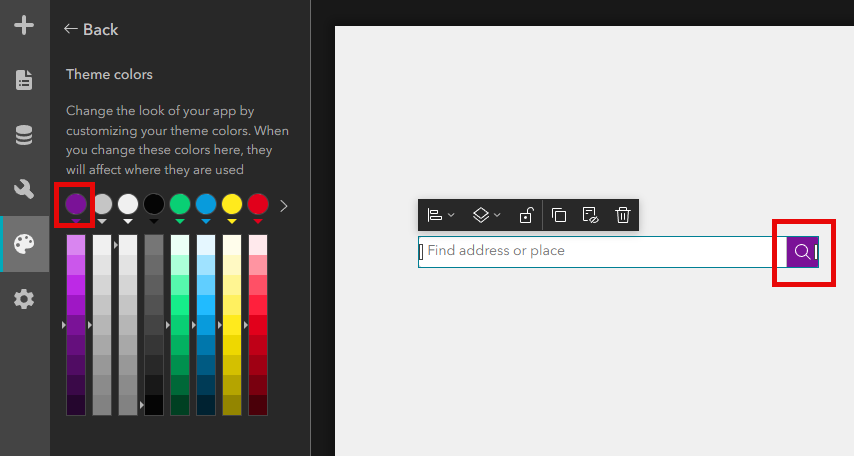Select the blue theme color circle
854x456 pixels.
point(206,204)
